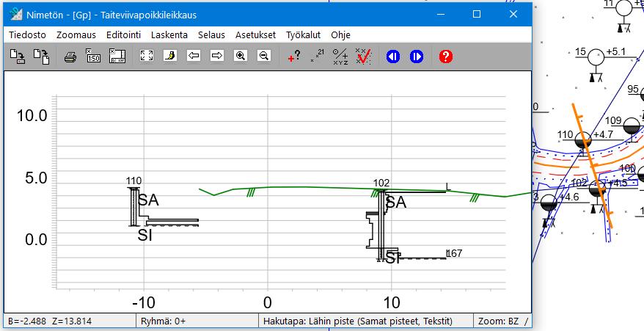The width and height of the screenshot is (644, 331).
Task: Click the first toolbar file save icon
Action: 18,56
